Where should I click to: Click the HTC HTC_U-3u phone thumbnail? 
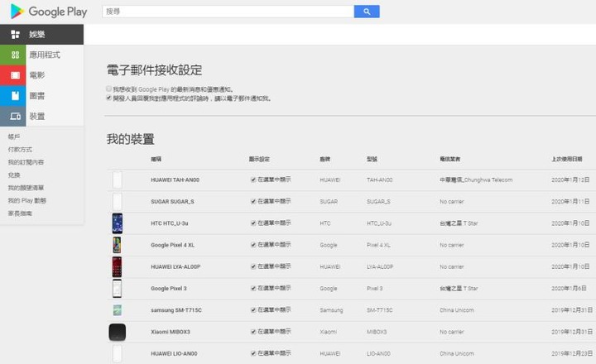118,223
